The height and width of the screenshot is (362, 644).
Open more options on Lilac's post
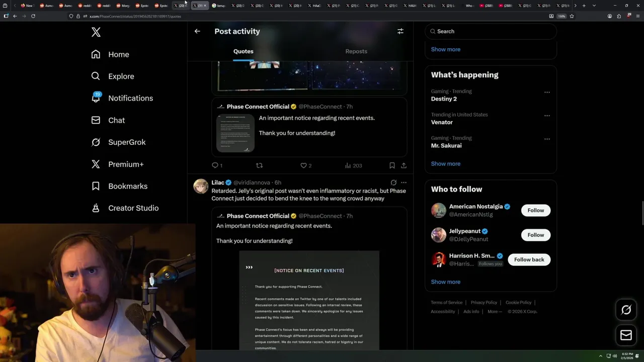click(404, 183)
